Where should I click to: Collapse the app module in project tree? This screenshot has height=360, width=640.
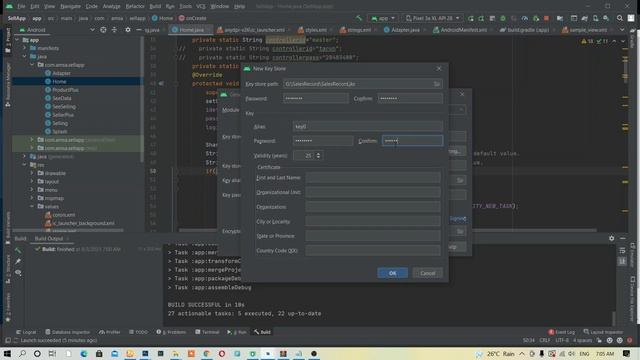(x=17, y=40)
